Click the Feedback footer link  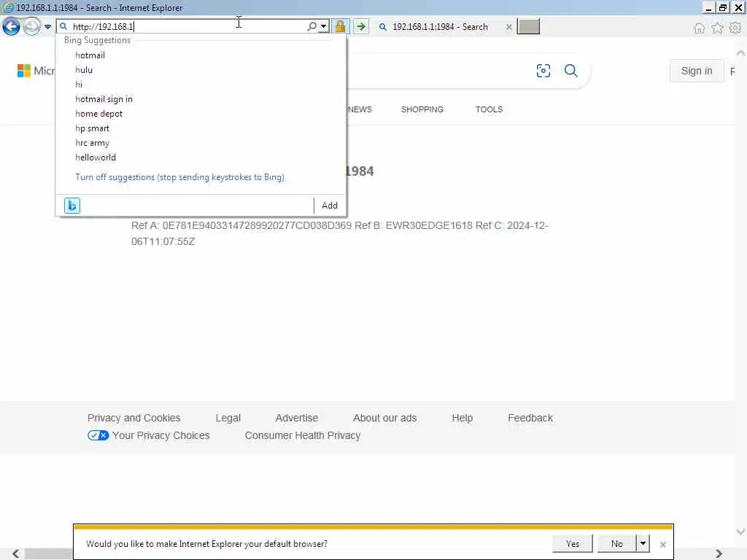coord(530,418)
